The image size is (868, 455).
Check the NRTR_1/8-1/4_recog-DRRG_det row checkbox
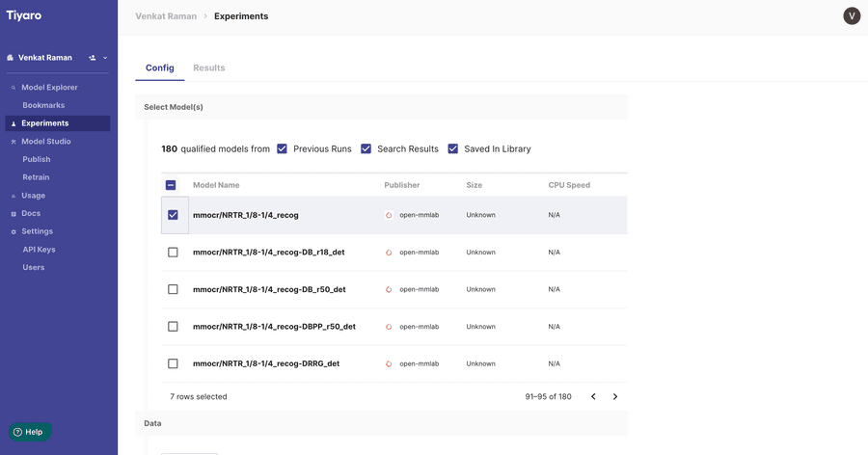click(173, 363)
